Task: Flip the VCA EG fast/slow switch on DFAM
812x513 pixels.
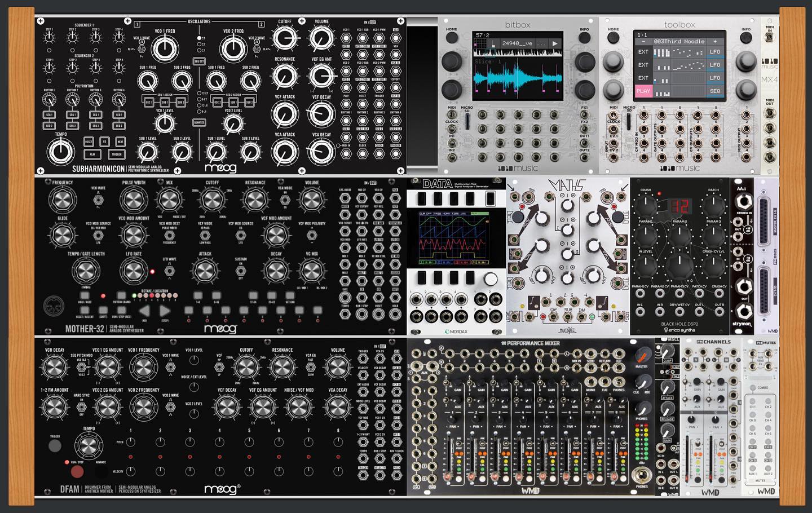Action: [311, 366]
